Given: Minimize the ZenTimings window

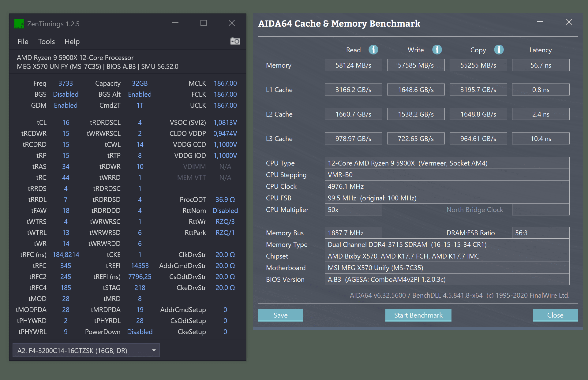Looking at the screenshot, I should pyautogui.click(x=175, y=23).
